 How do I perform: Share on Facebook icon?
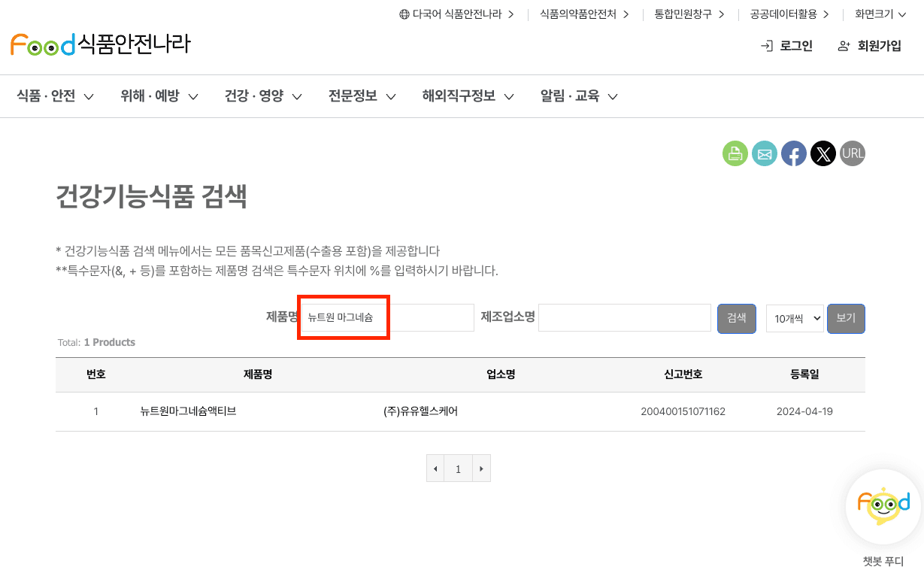[794, 153]
